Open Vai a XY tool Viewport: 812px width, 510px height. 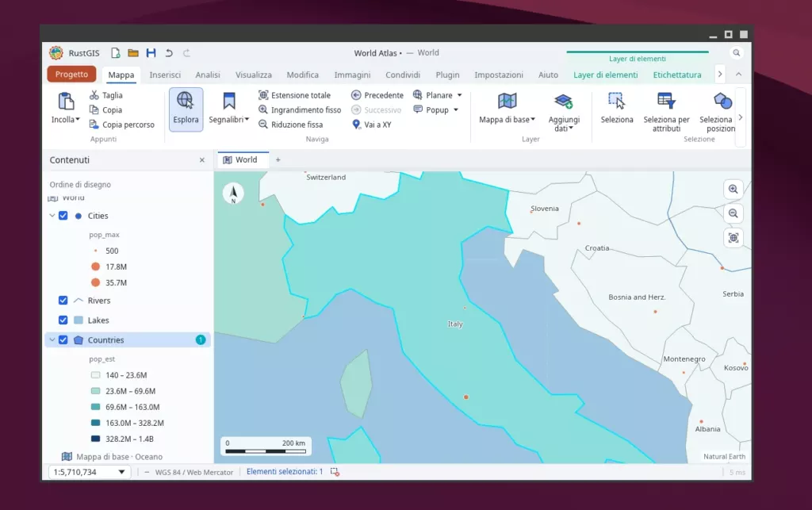[371, 125]
